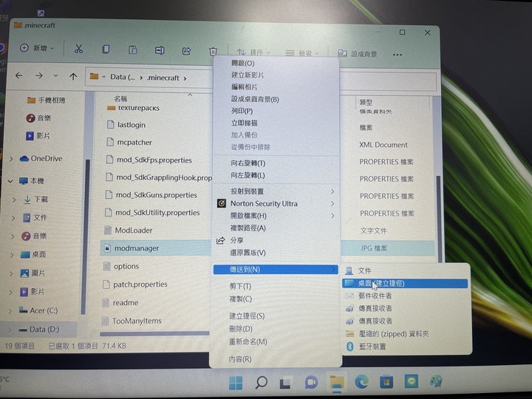Screen dimensions: 532x399
Task: Select 手機相簿 folder in sidebar
Action: pos(46,100)
